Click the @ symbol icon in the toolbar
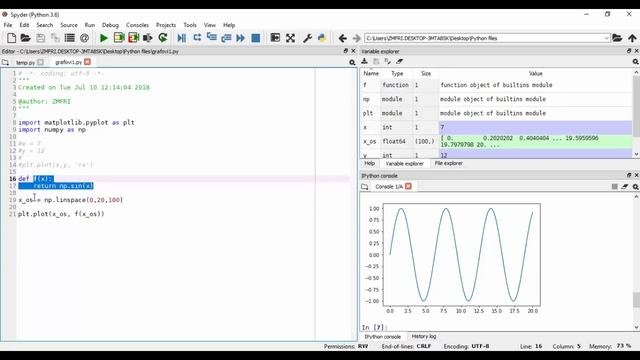Image resolution: width=640 pixels, height=360 pixels. pyautogui.click(x=84, y=38)
